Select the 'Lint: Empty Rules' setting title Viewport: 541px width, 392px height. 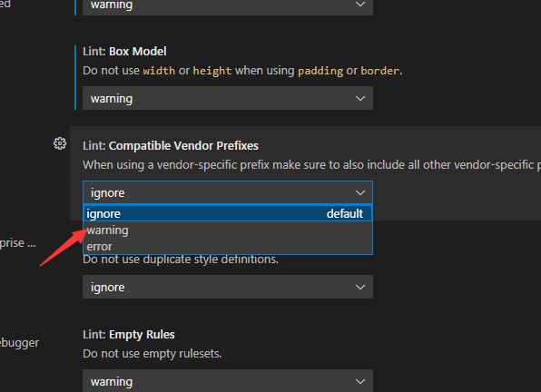[x=129, y=335]
